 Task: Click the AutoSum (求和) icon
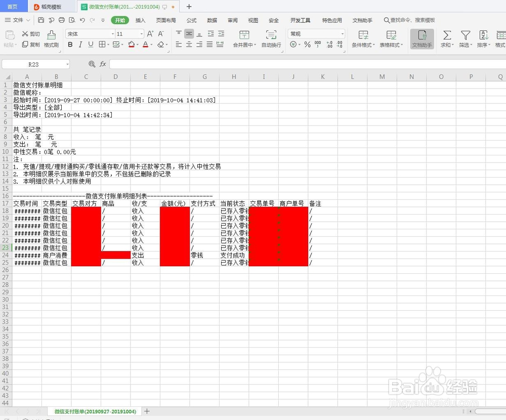click(x=447, y=35)
